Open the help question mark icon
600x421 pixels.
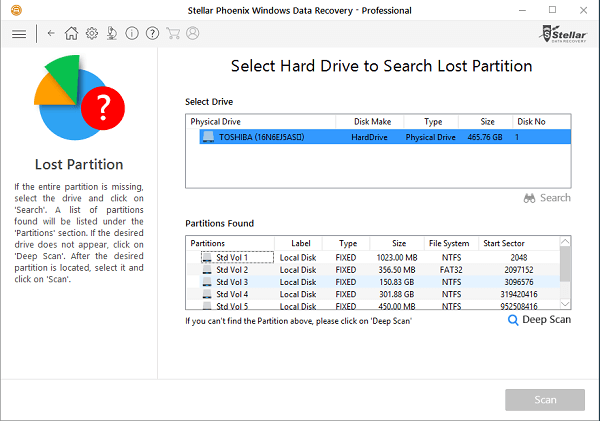152,33
